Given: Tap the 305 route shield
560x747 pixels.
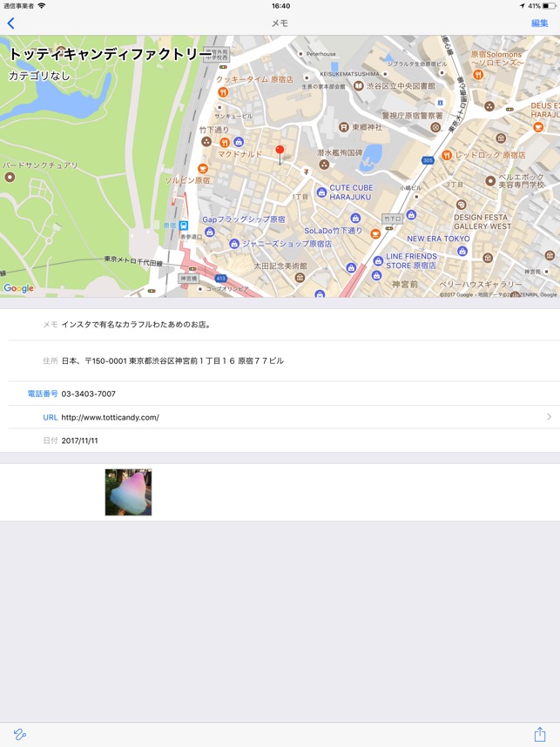Looking at the screenshot, I should click(x=428, y=160).
